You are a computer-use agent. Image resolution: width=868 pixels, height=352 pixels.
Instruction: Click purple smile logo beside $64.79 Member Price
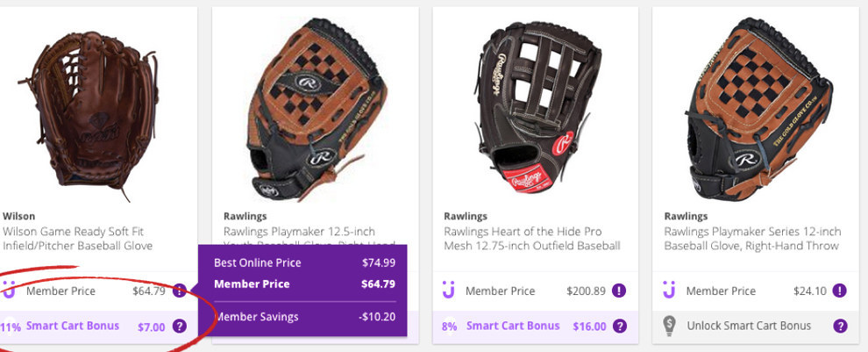(9, 290)
